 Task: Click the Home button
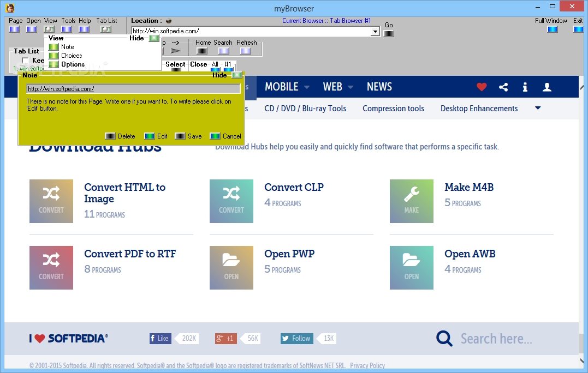coord(202,51)
